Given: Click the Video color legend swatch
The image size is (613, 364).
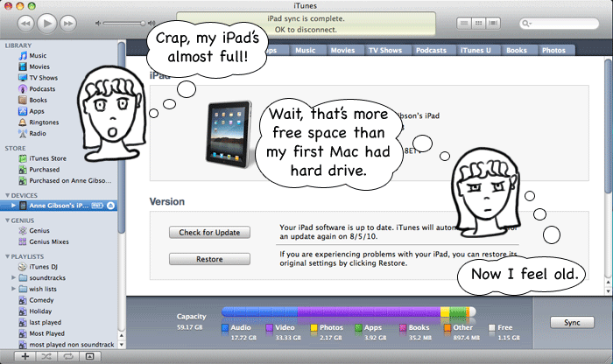Looking at the screenshot, I should [x=270, y=327].
